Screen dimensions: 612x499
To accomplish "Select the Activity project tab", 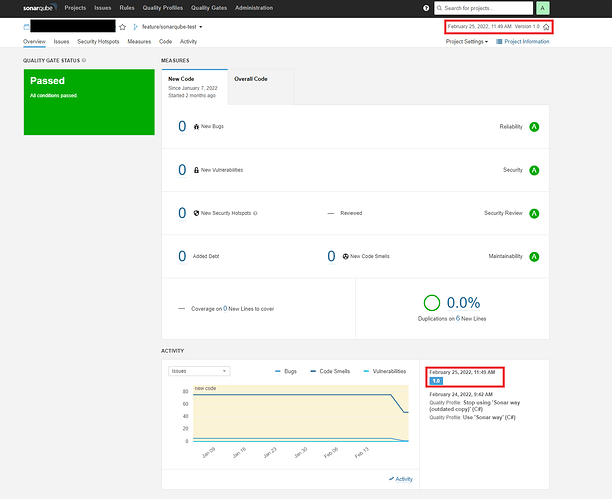I will click(189, 42).
